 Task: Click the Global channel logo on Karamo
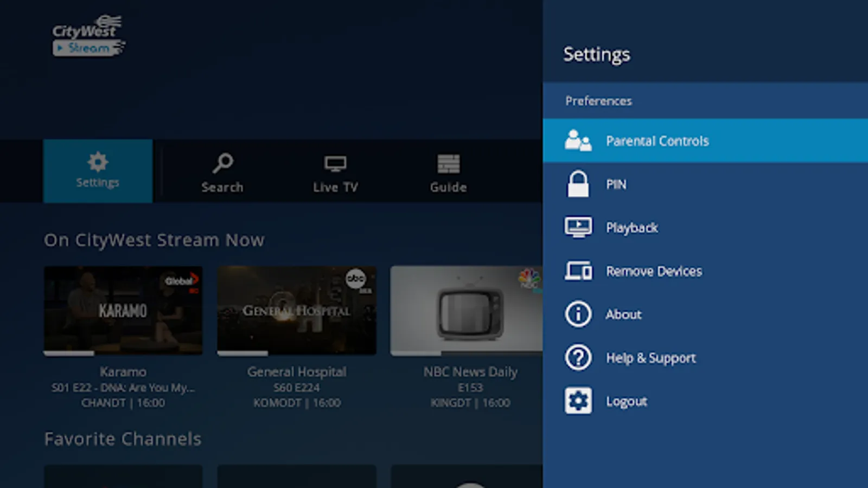[182, 281]
